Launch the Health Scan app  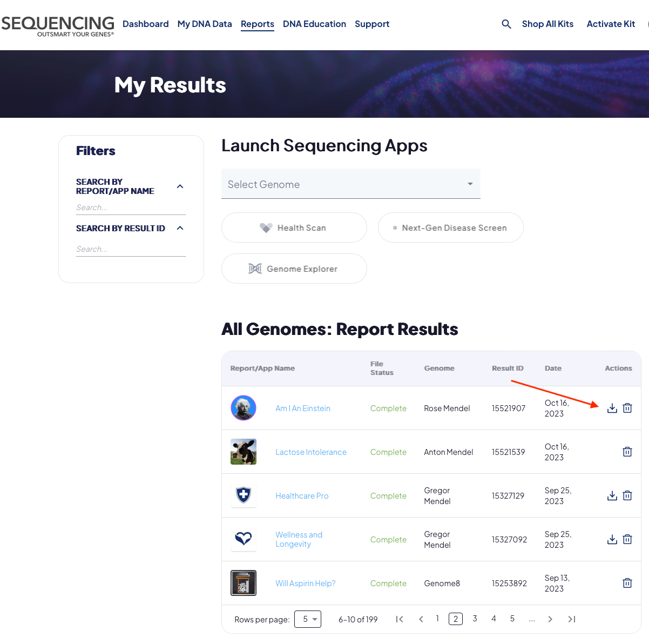click(x=294, y=227)
